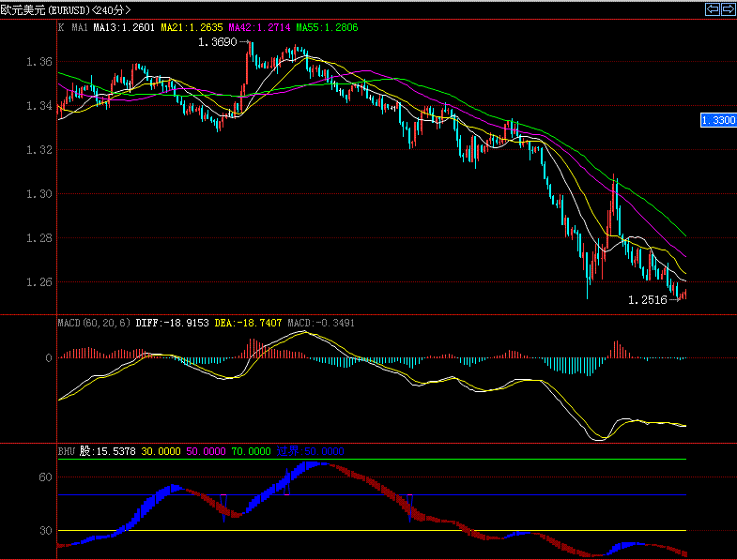Click the DIFF:-18.9153 value
This screenshot has height=560, width=737.
pyautogui.click(x=172, y=323)
